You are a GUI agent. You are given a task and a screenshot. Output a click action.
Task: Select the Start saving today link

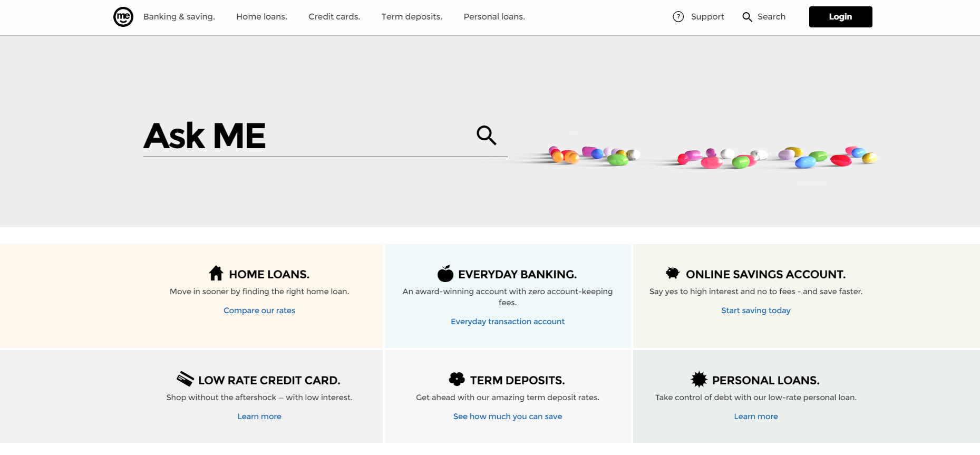[756, 311]
